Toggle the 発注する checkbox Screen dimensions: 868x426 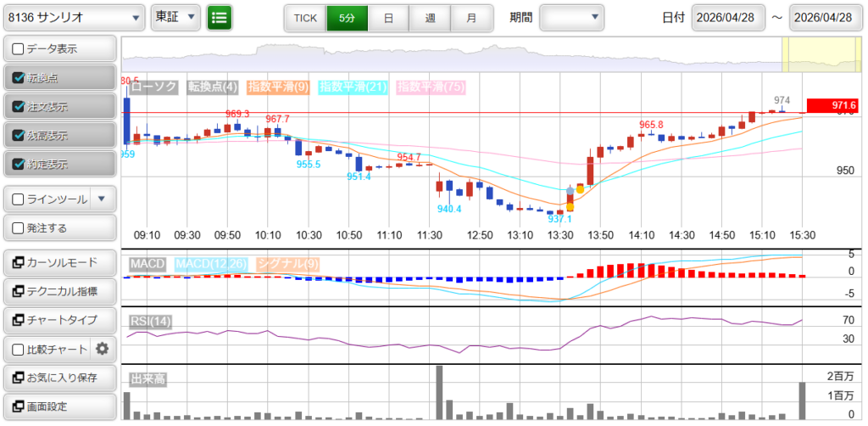coord(19,228)
